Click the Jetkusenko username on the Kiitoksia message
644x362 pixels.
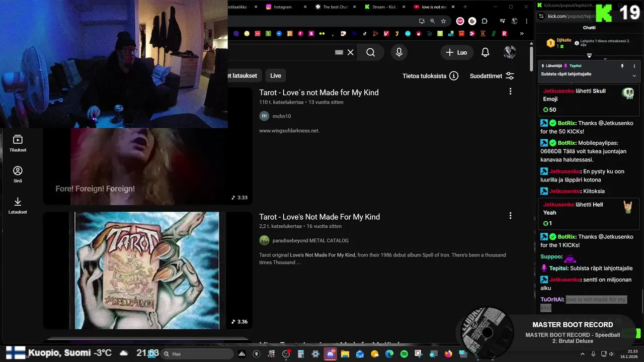coord(565,191)
